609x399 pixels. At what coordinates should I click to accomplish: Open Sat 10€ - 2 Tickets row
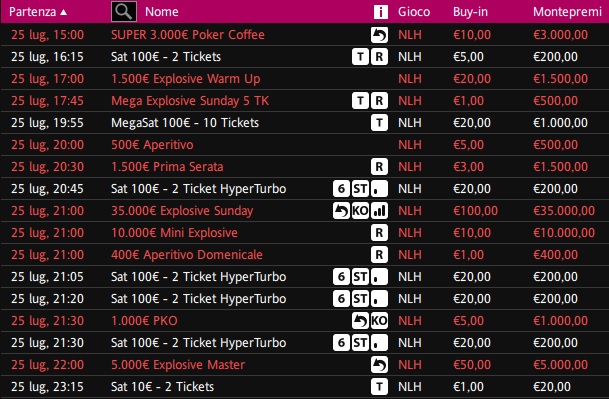tap(304, 387)
